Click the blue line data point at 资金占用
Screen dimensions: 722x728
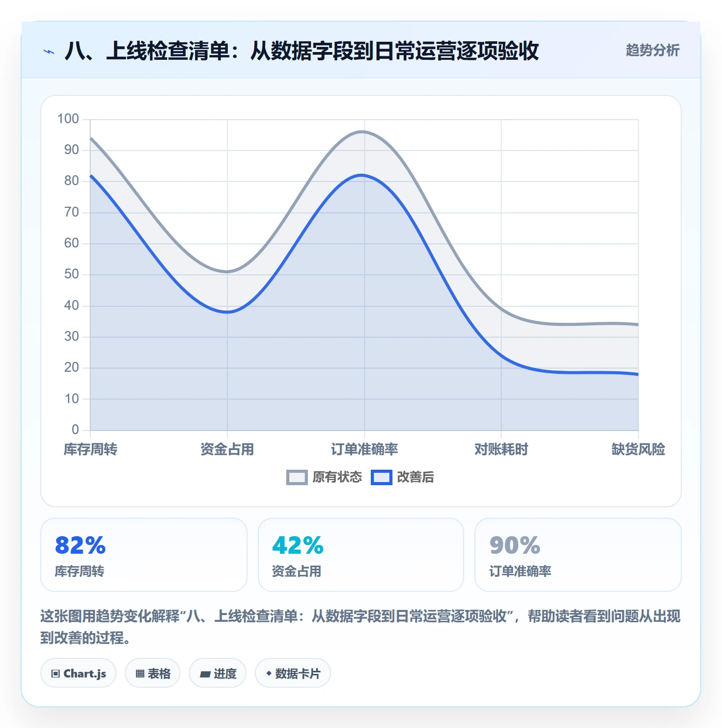click(x=227, y=312)
